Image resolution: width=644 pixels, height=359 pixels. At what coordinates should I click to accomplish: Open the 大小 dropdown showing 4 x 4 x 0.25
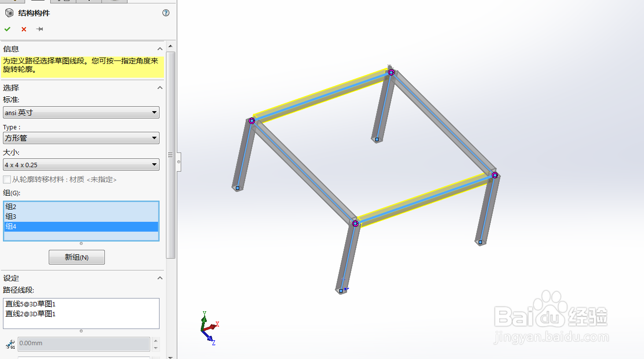[81, 165]
